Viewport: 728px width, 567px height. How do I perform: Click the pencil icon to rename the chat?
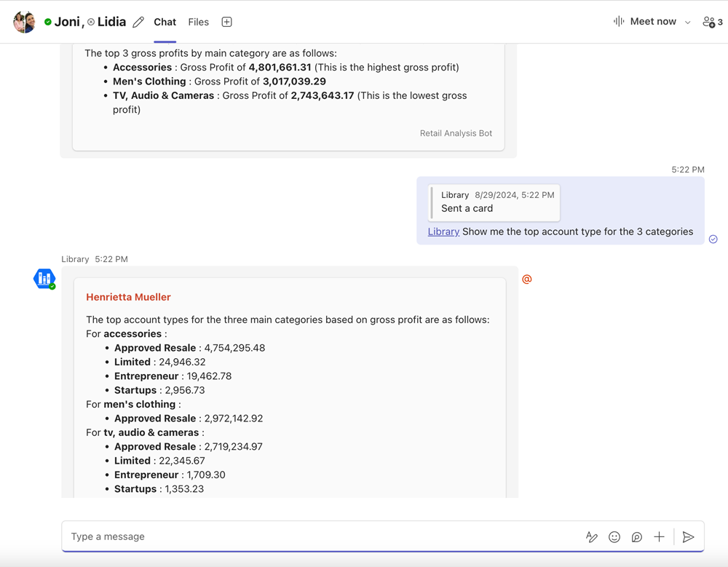click(x=138, y=23)
